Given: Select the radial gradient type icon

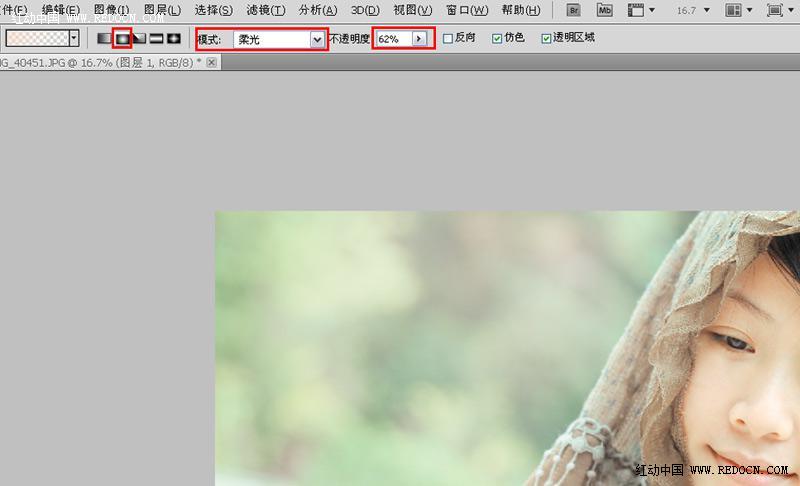Looking at the screenshot, I should [122, 38].
